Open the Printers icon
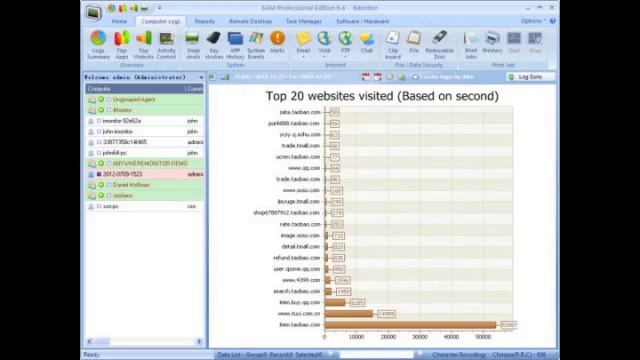This screenshot has height=360, width=640. pyautogui.click(x=492, y=38)
